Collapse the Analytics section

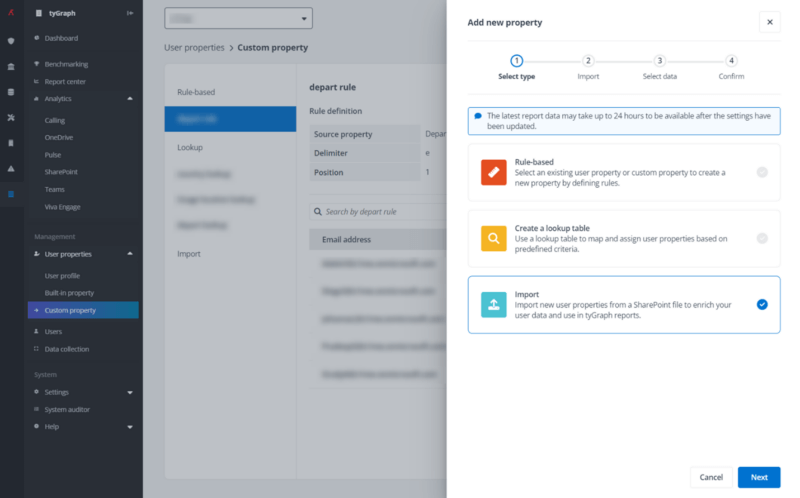pos(130,99)
